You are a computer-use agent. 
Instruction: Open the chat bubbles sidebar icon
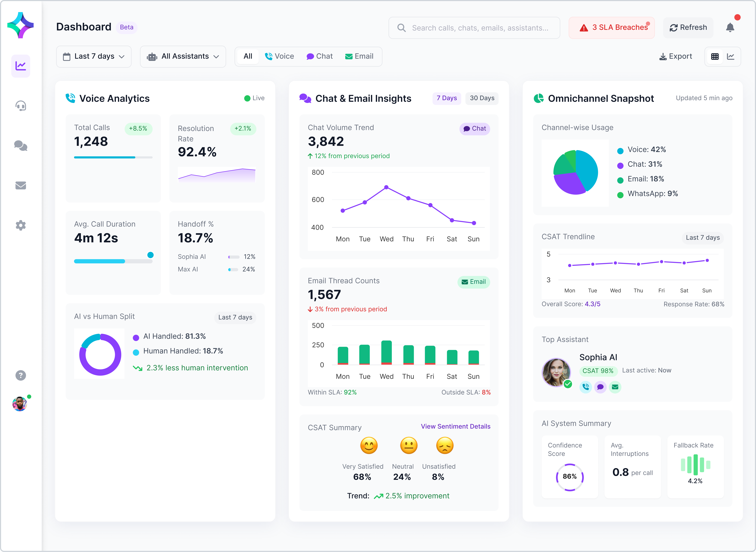(x=21, y=146)
